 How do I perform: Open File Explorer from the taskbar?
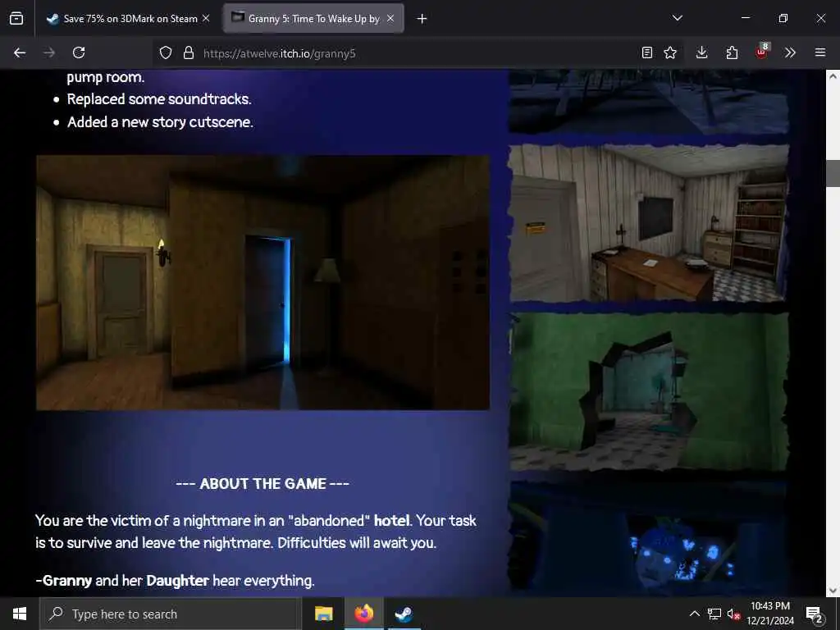click(x=323, y=614)
